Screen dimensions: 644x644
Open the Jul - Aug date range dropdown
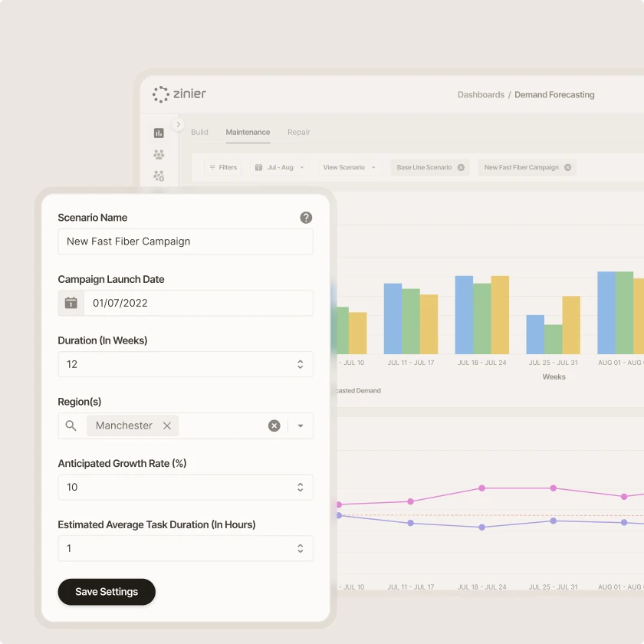pos(280,168)
